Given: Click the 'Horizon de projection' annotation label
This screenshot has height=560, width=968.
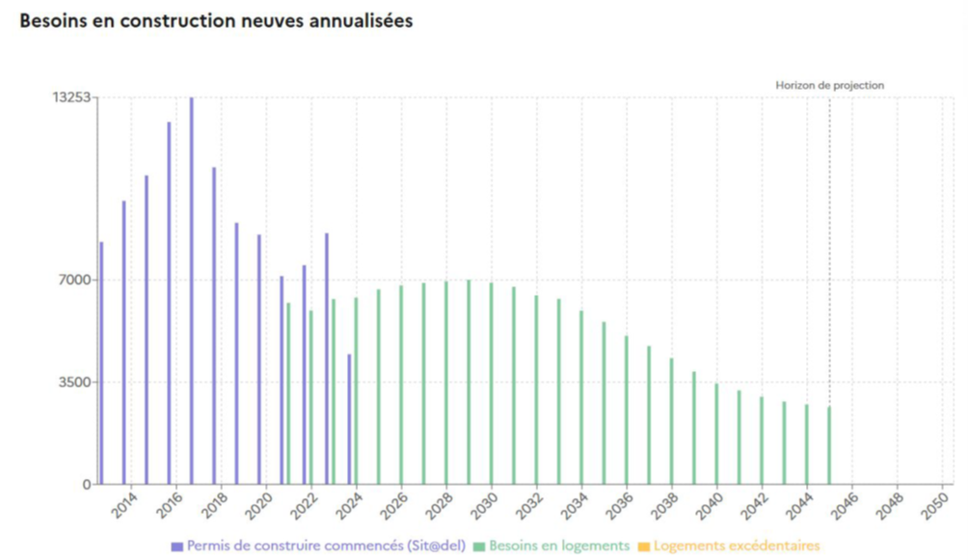Looking at the screenshot, I should (x=829, y=86).
